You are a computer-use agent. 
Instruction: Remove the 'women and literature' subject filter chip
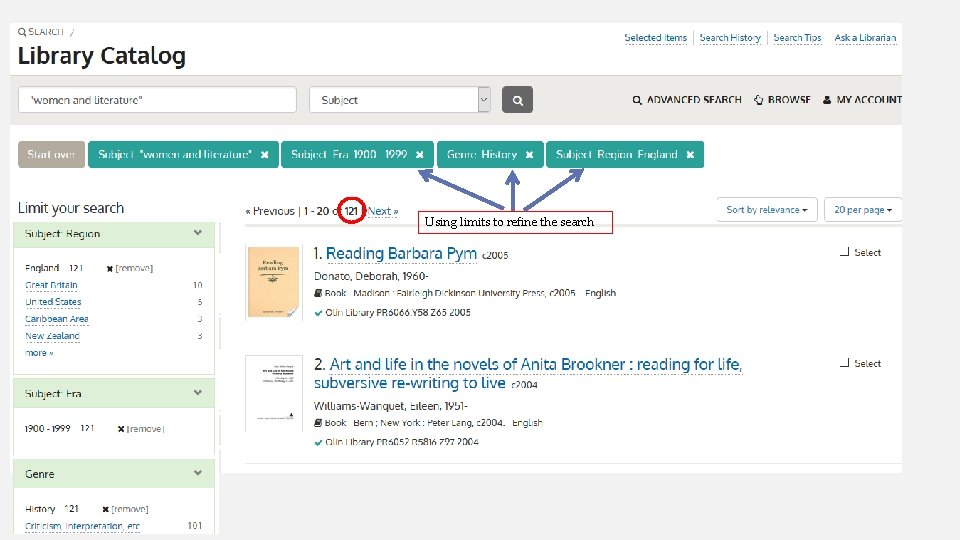(264, 155)
